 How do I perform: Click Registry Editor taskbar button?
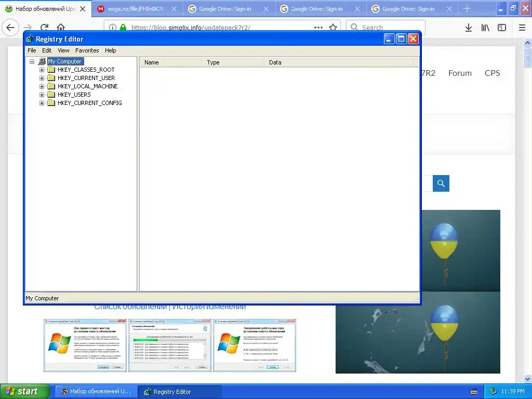click(x=180, y=391)
